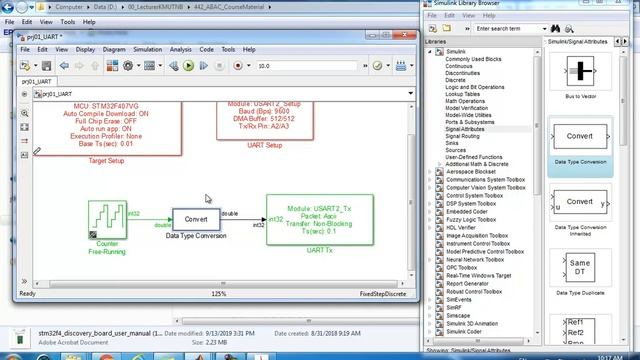The height and width of the screenshot is (360, 640).
Task: Open Tools menu in prj01_UART window
Action: click(228, 49)
